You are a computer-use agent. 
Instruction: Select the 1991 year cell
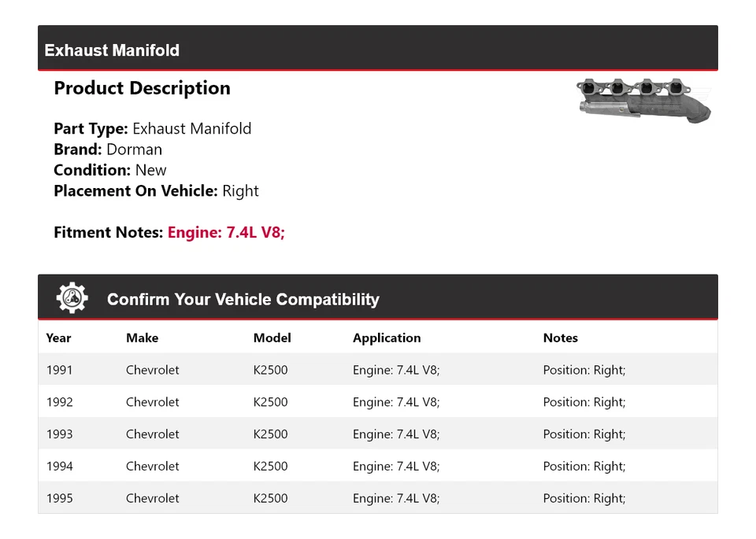click(59, 370)
